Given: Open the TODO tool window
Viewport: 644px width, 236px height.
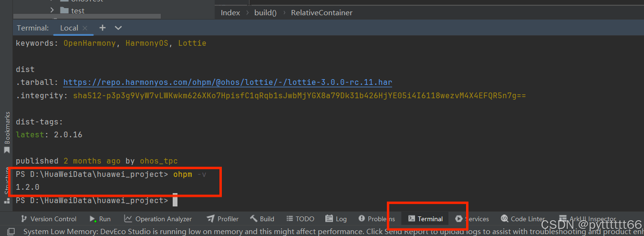Looking at the screenshot, I should click(x=300, y=219).
